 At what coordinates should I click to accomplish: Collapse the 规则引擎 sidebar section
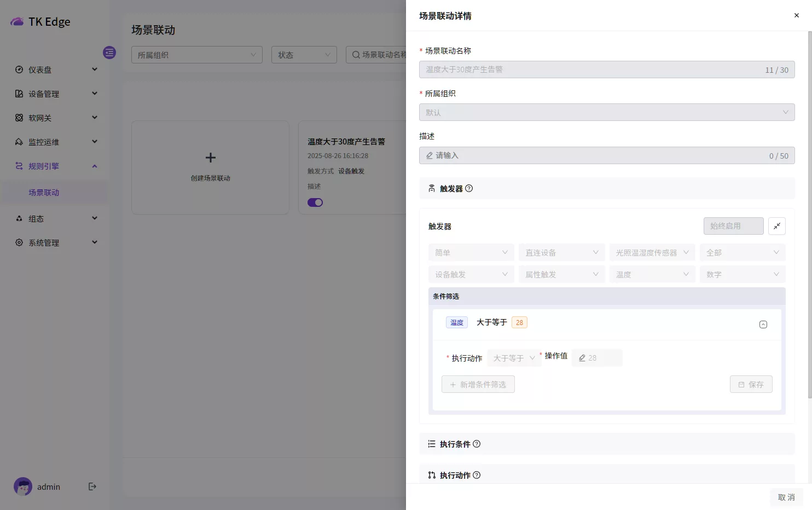pyautogui.click(x=94, y=166)
